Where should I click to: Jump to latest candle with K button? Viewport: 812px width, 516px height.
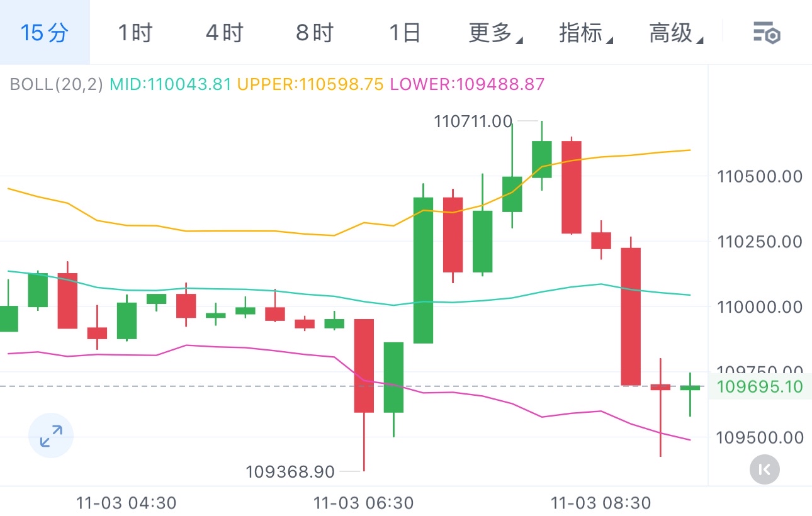[x=765, y=469]
